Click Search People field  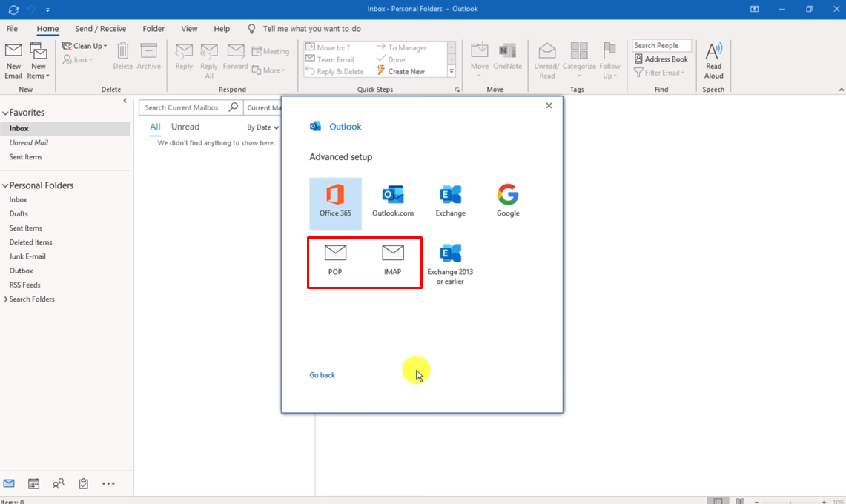pyautogui.click(x=661, y=45)
